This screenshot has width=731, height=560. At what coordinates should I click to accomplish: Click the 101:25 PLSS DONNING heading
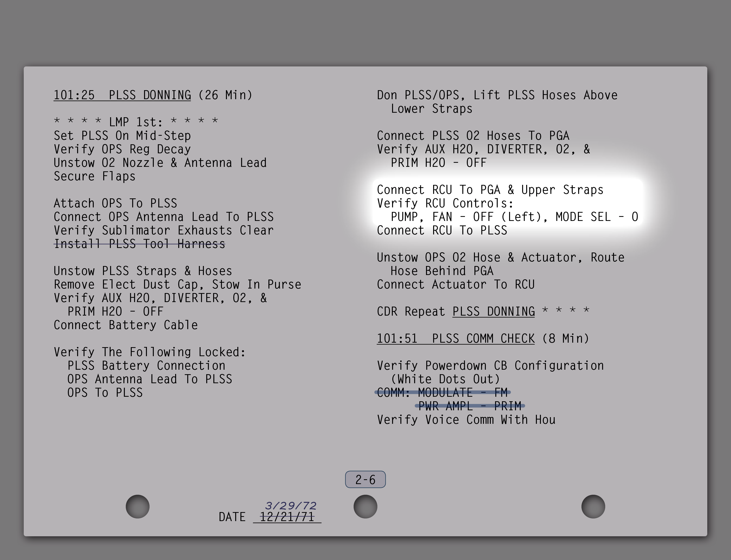(122, 95)
